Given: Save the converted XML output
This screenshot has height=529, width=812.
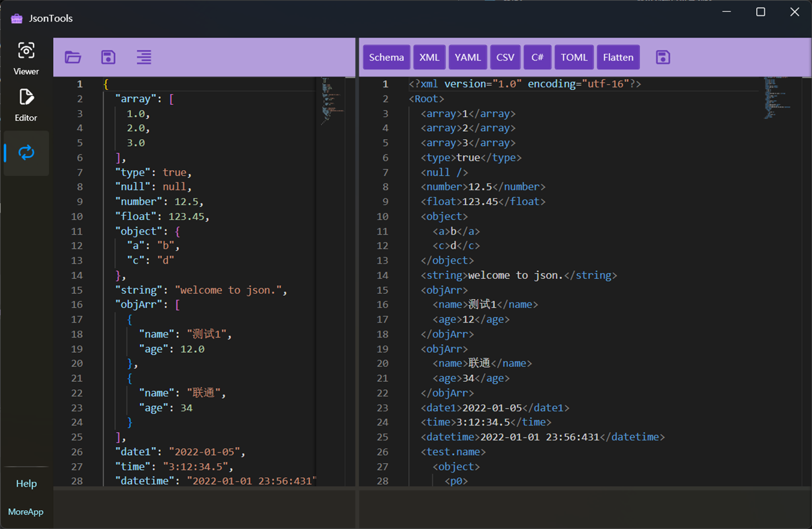Looking at the screenshot, I should click(663, 57).
